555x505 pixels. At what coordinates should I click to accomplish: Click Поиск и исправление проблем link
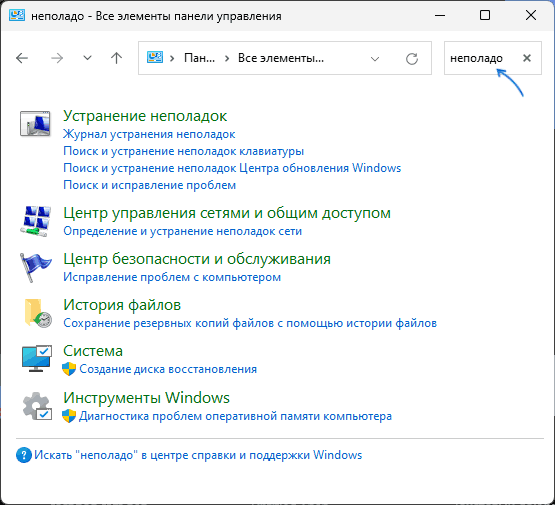tap(149, 185)
